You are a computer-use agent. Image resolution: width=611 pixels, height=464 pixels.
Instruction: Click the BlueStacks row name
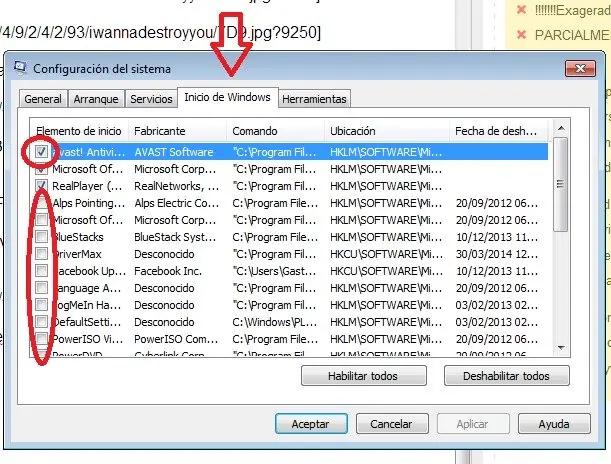(x=78, y=237)
